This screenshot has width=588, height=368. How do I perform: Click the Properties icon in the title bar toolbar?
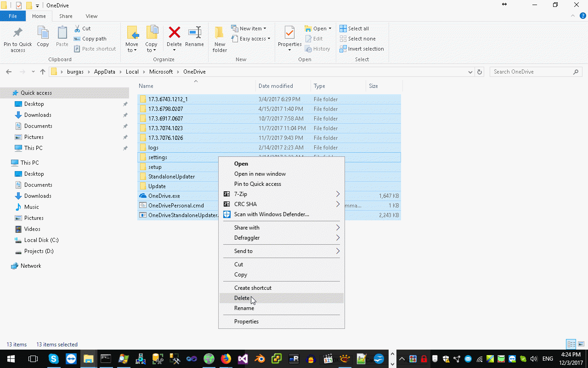tap(18, 5)
